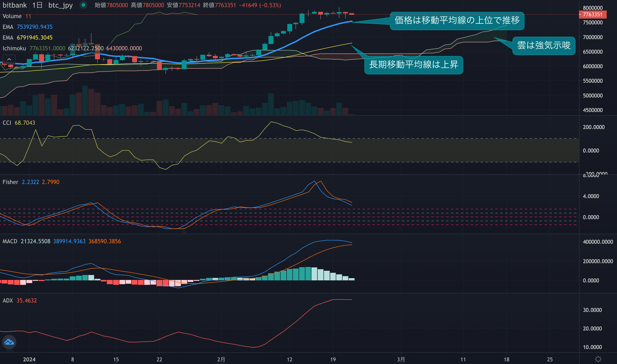Click the ADX indicator legend label
Image resolution: width=617 pixels, height=364 pixels.
tap(8, 301)
